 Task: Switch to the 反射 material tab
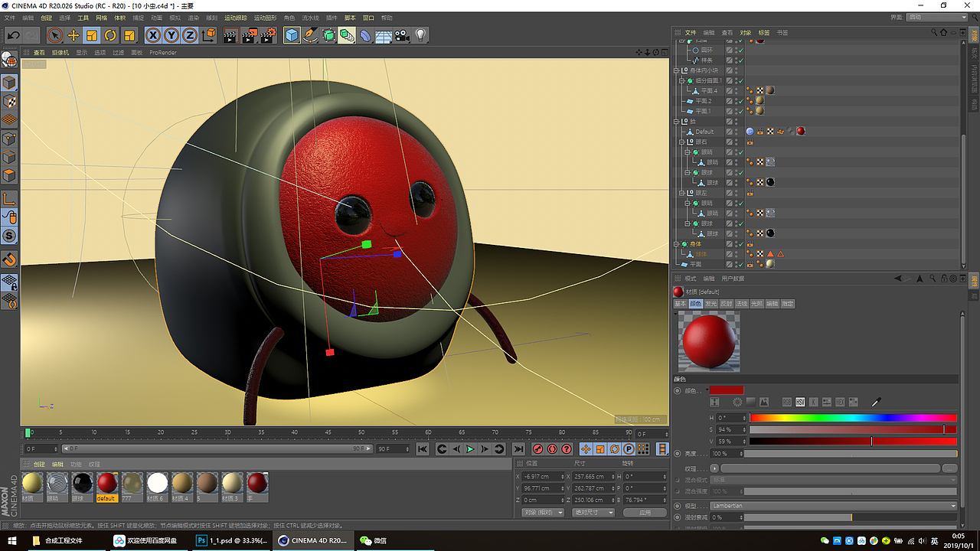726,304
